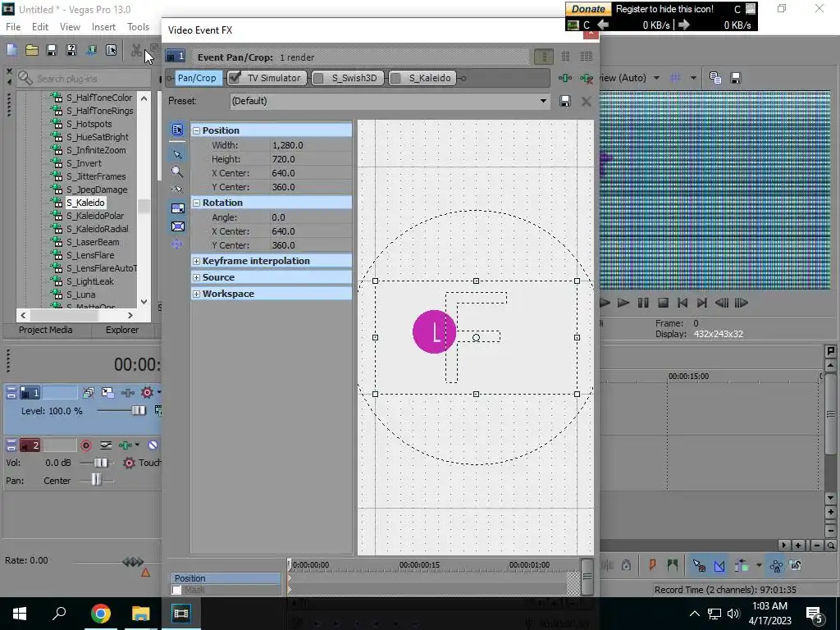Open audio track 2 FX dropdown arrow
840x630 pixels.
137,445
